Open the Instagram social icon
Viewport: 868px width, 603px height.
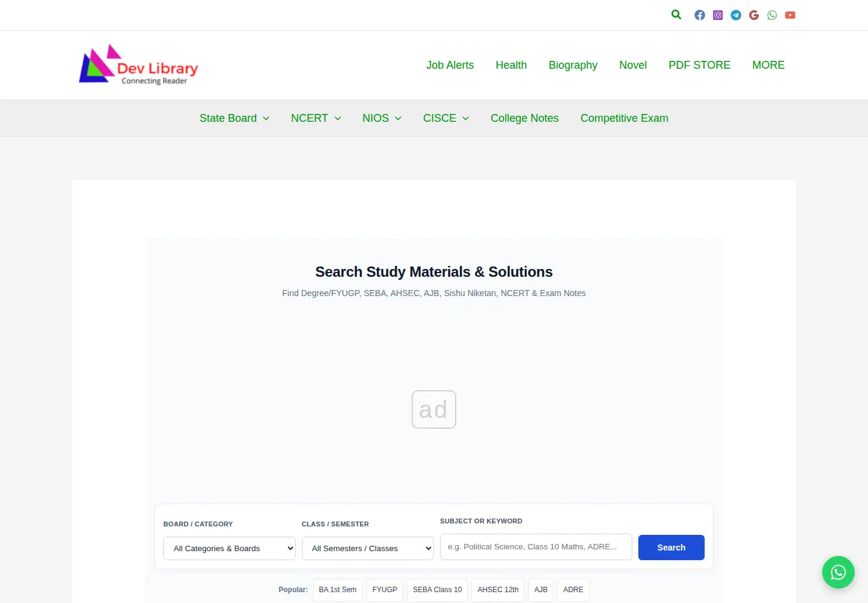pyautogui.click(x=718, y=15)
